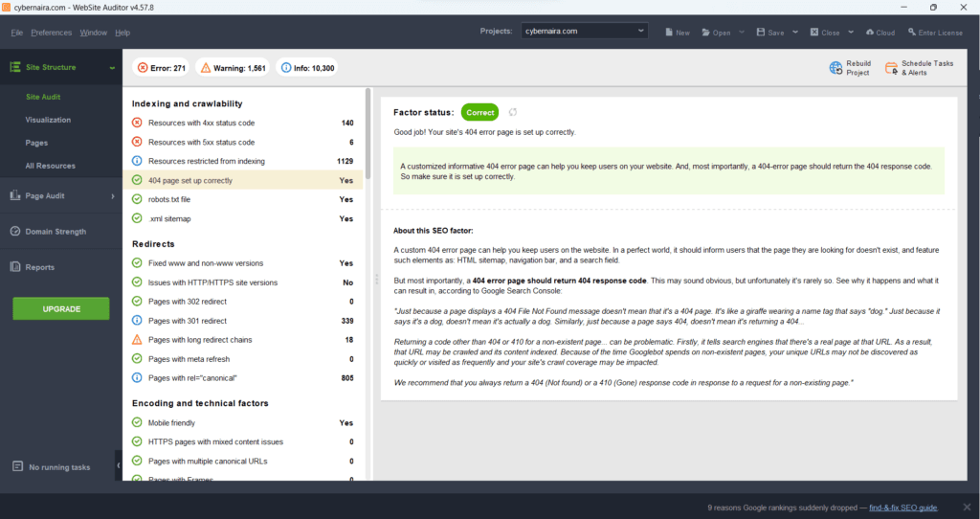Screen dimensions: 980x519
Task: Click the checkmark icon for Pages with 302 redirect
Action: tap(137, 301)
